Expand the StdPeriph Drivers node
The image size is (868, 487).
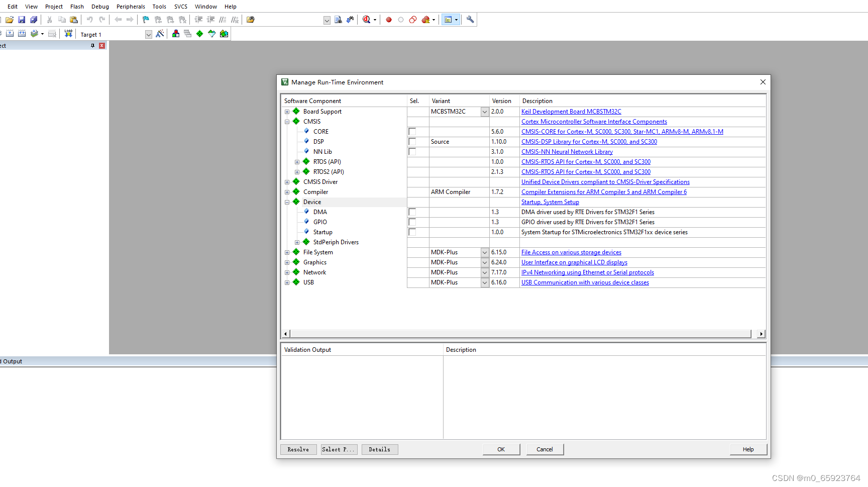click(297, 242)
